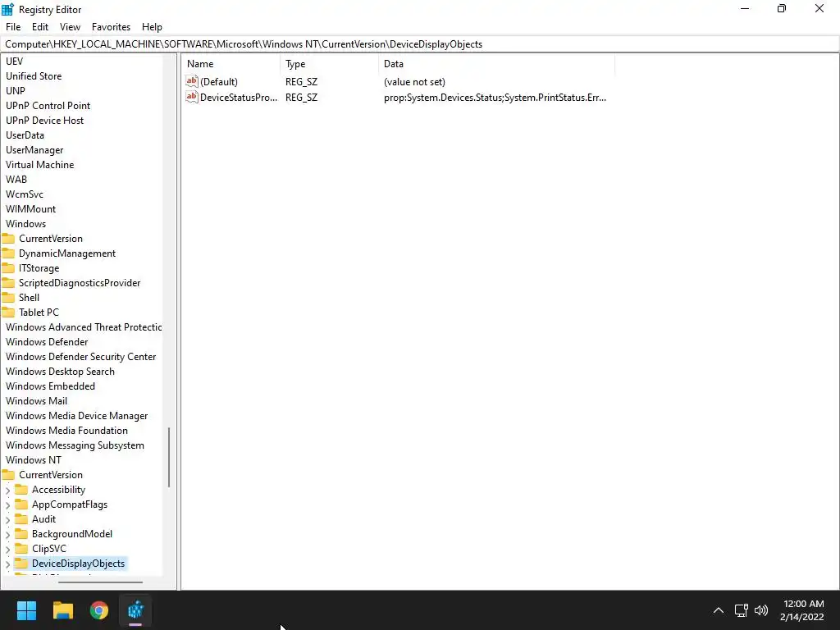Screen dimensions: 840x630
Task: Select the Accessibility folder icon
Action: tap(21, 490)
